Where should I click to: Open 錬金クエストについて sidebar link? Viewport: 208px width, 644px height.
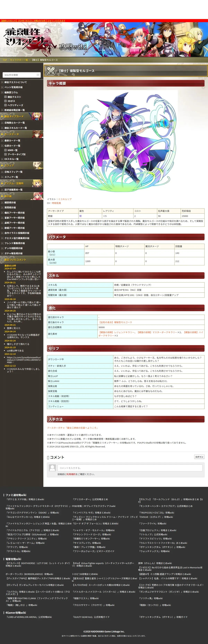16,82
